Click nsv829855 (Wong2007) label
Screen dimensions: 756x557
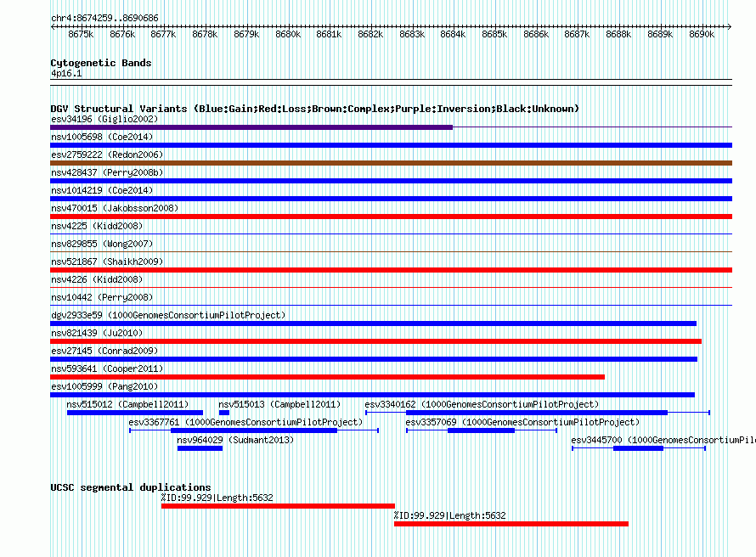click(102, 244)
